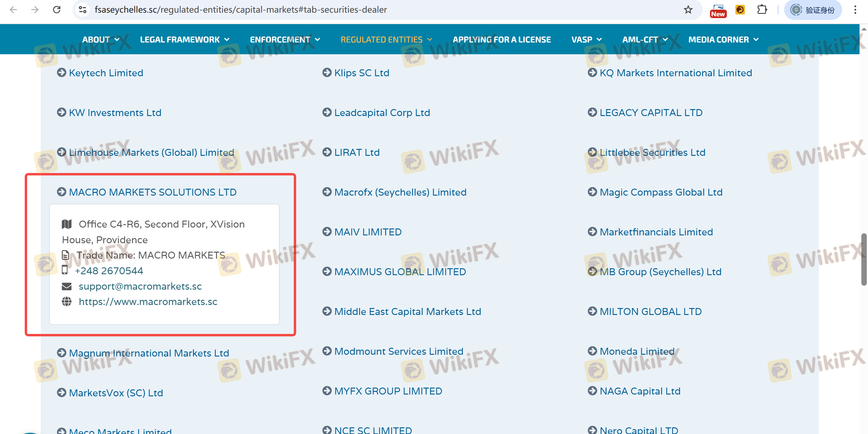Image resolution: width=868 pixels, height=434 pixels.
Task: Expand the Magic Compass Global Ltd entry
Action: [661, 192]
